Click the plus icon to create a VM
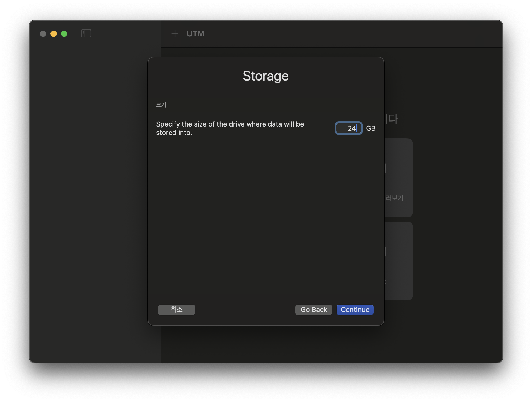Image resolution: width=532 pixels, height=402 pixels. (x=175, y=33)
